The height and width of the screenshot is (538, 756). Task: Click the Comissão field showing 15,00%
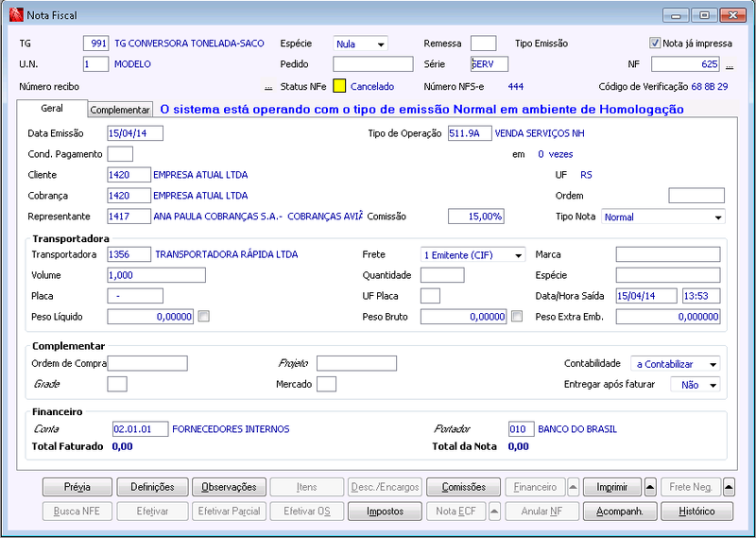pos(476,217)
